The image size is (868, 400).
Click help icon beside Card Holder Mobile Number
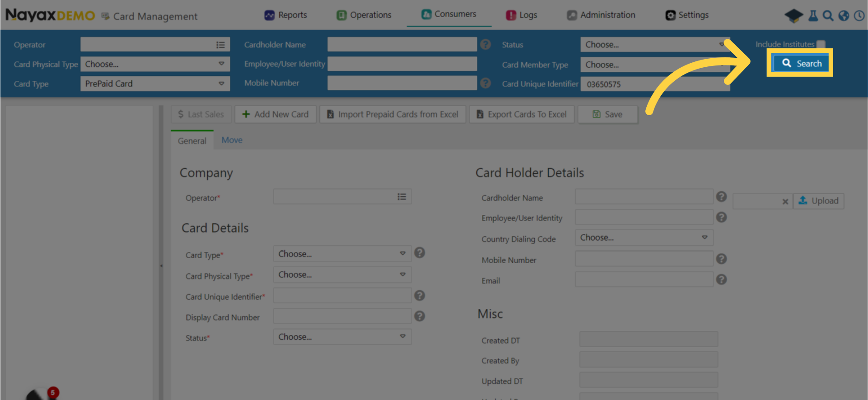point(722,259)
